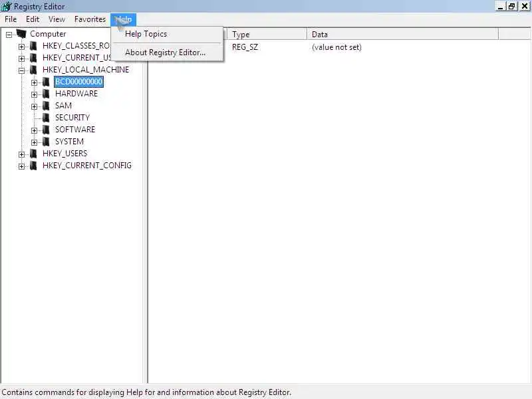Click the SAM folder icon
Viewport: 532px width, 399px height.
(x=46, y=106)
